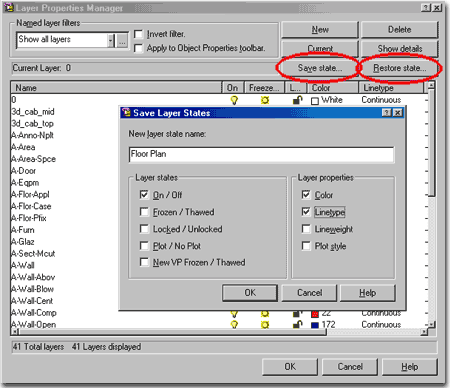Click the Save Layer States title icon
This screenshot has width=450, height=388.
tap(126, 113)
